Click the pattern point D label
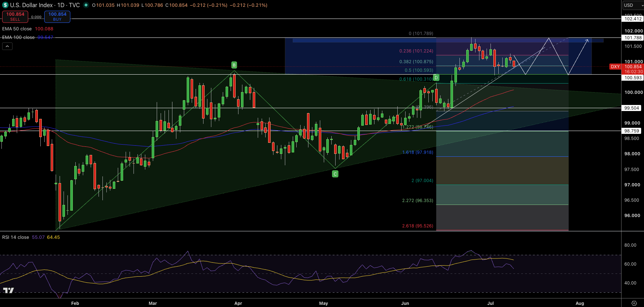 point(436,78)
